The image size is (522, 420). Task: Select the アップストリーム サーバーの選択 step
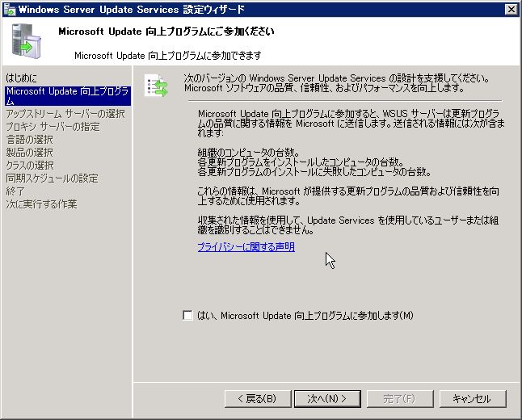pos(65,114)
